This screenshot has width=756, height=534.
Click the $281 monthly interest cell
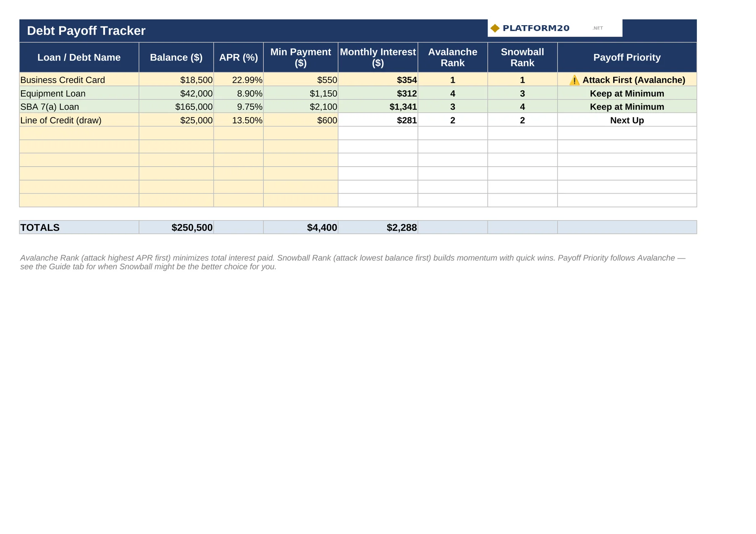point(378,120)
